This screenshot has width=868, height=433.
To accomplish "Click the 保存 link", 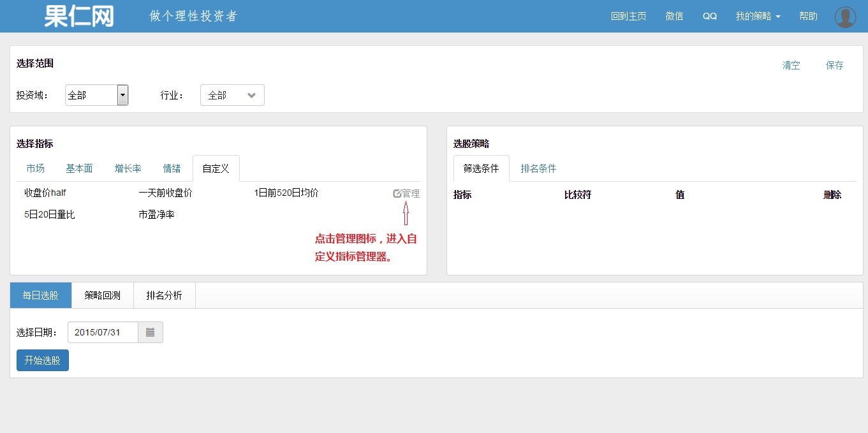I will coord(834,65).
